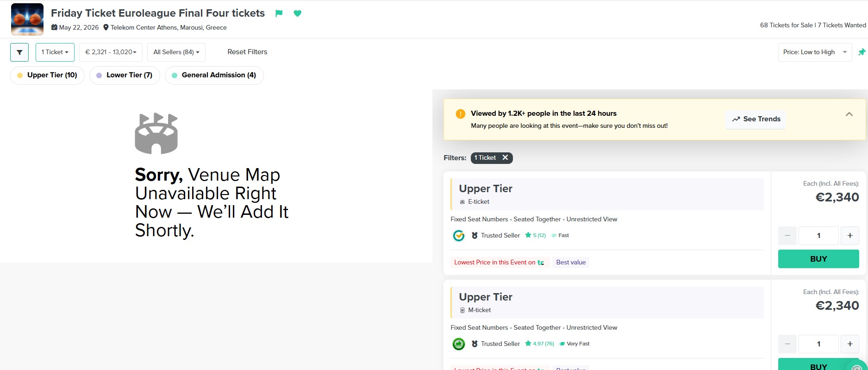
Task: Toggle the Lower Tier category filter
Action: tap(125, 75)
